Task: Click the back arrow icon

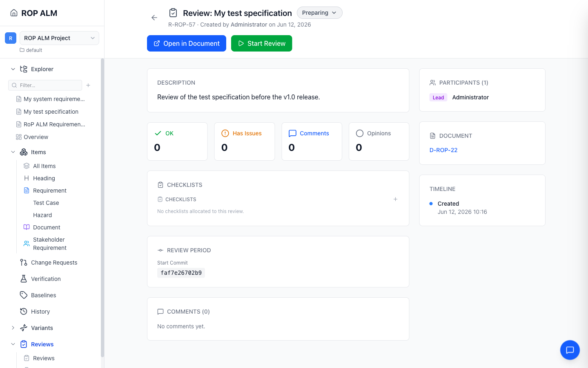Action: point(154,18)
